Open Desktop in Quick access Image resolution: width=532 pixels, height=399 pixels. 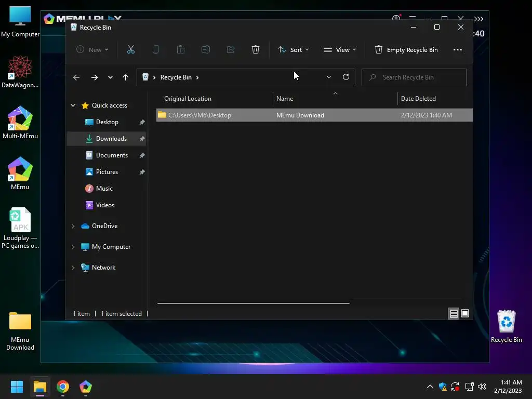(107, 122)
